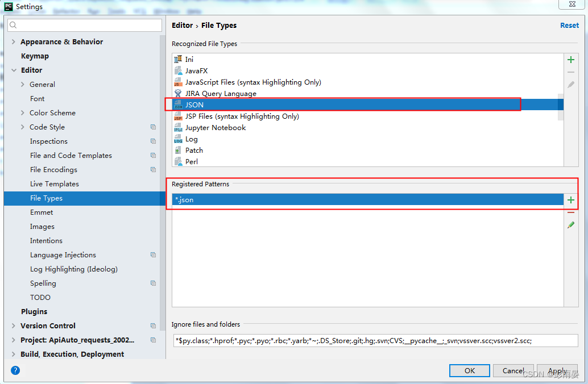Image resolution: width=588 pixels, height=384 pixels.
Task: Click the Recognized File Types scrollbar
Action: tap(561, 107)
